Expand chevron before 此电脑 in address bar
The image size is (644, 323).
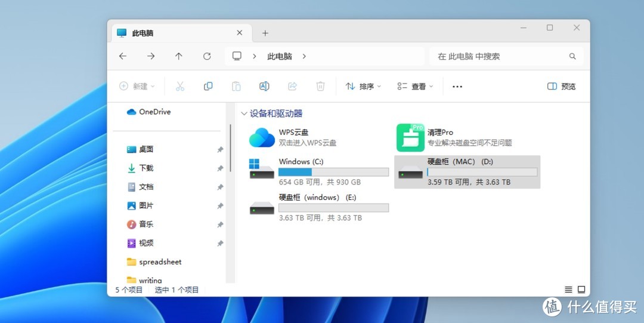pos(255,56)
